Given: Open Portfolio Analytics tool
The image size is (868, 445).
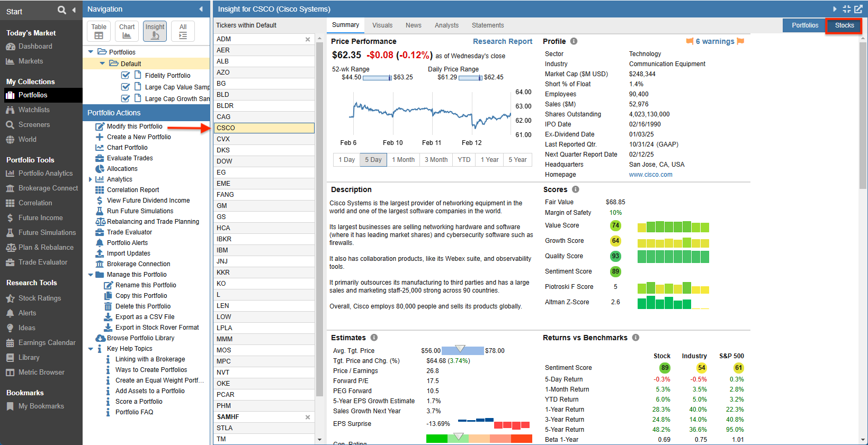Looking at the screenshot, I should pyautogui.click(x=46, y=174).
